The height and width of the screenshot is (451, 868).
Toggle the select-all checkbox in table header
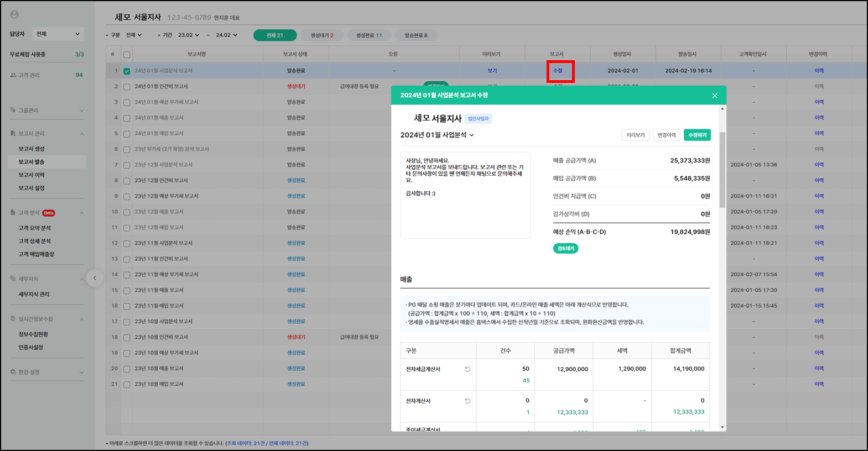click(x=127, y=55)
